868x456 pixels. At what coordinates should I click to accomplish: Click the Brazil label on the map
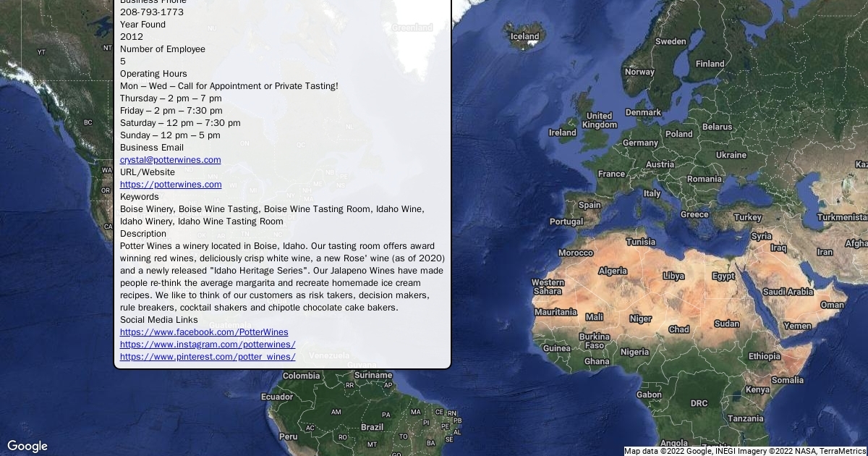point(372,427)
